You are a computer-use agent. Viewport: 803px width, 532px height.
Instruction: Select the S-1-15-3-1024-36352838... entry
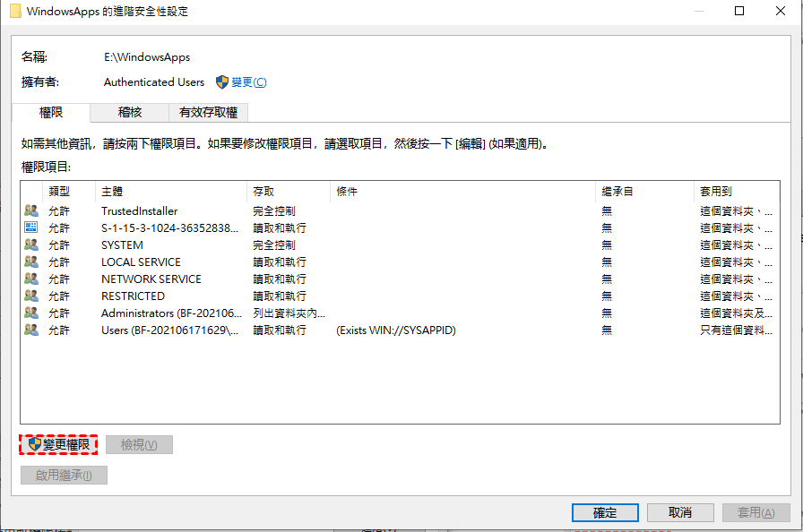click(169, 227)
